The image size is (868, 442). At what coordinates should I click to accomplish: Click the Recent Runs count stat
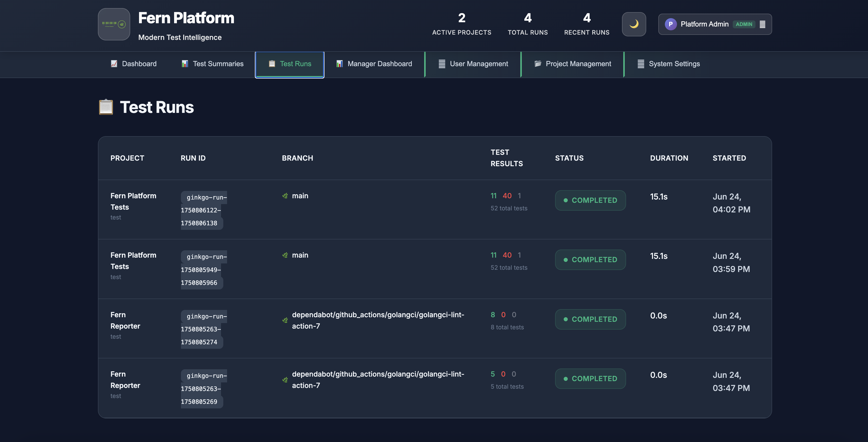(587, 24)
